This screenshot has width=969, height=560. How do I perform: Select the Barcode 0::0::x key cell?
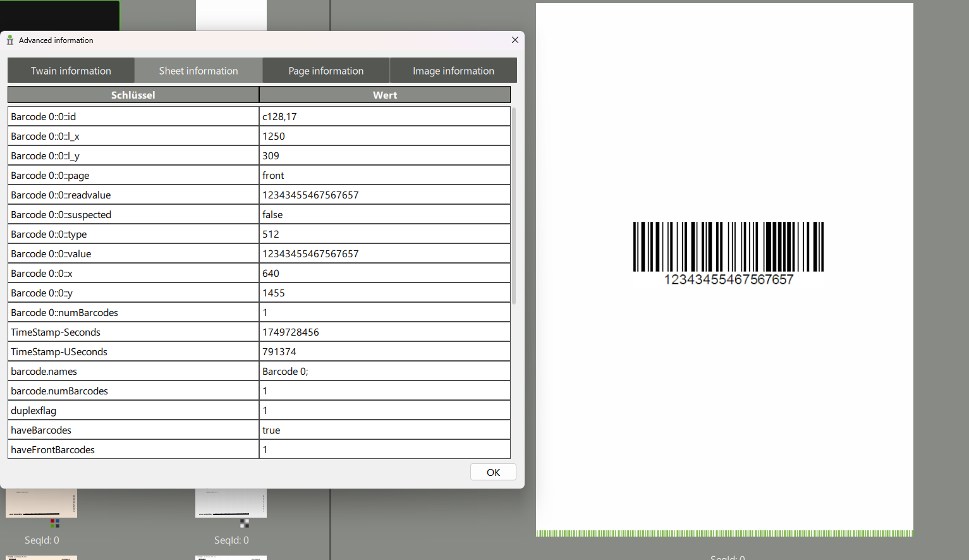[x=133, y=273]
